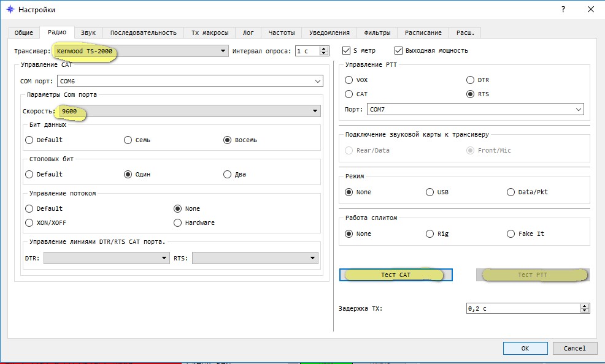Disable the Выходная мощность checkbox
605x364 pixels.
click(x=399, y=51)
